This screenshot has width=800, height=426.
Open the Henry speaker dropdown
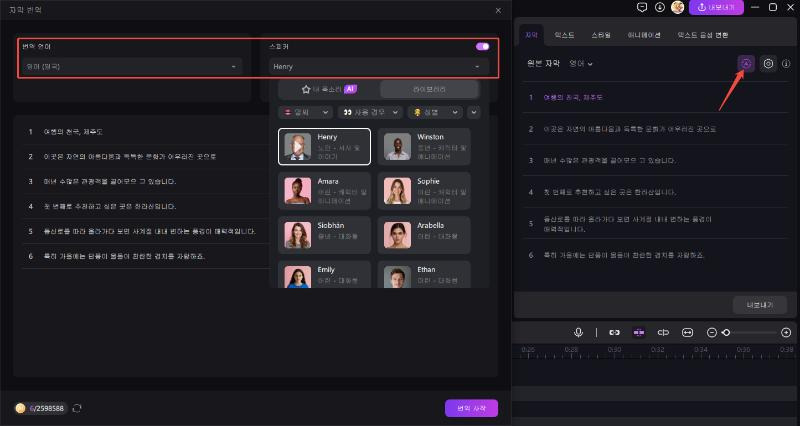(379, 67)
